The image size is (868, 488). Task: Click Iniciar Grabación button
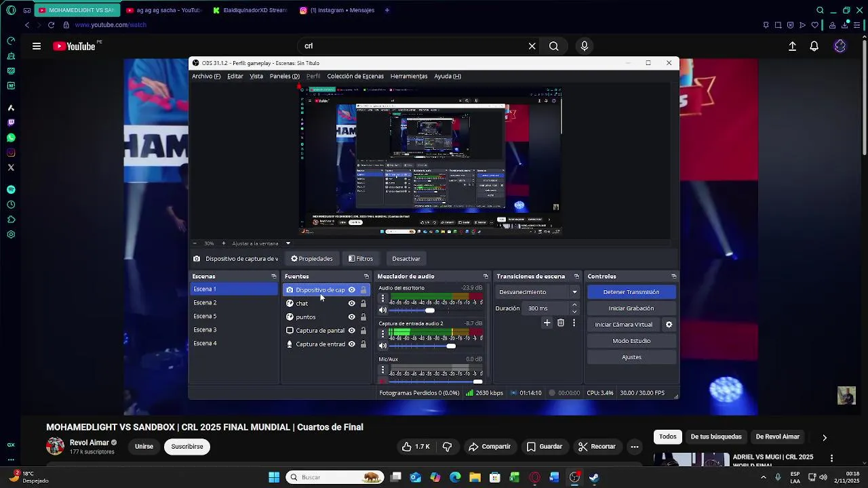(x=631, y=308)
